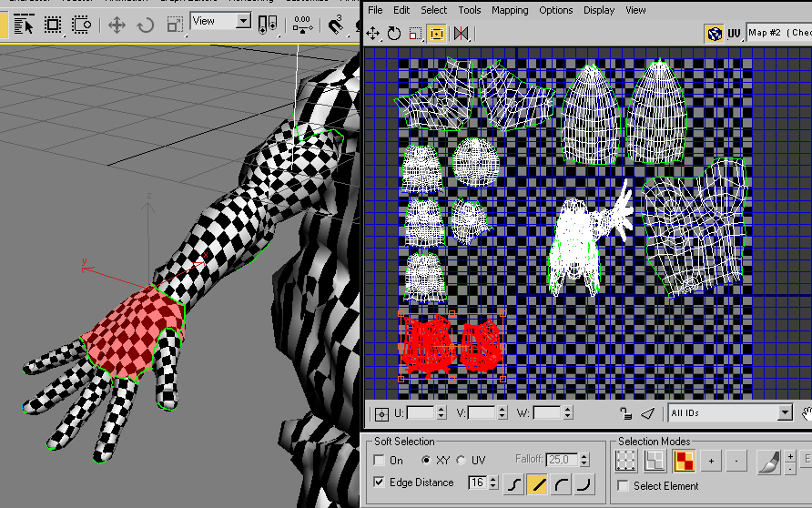Click the small plus brush size button

[790, 456]
